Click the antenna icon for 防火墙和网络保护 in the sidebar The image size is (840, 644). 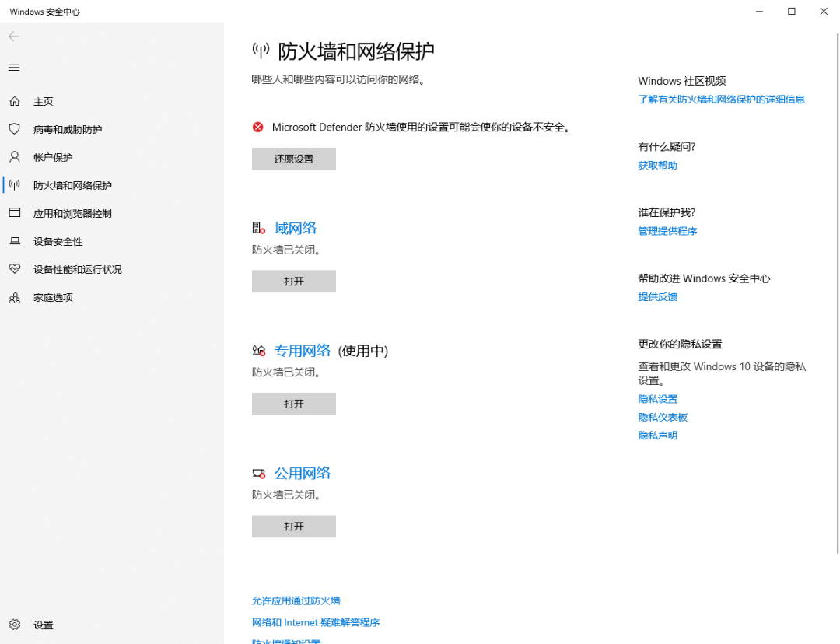pos(15,185)
